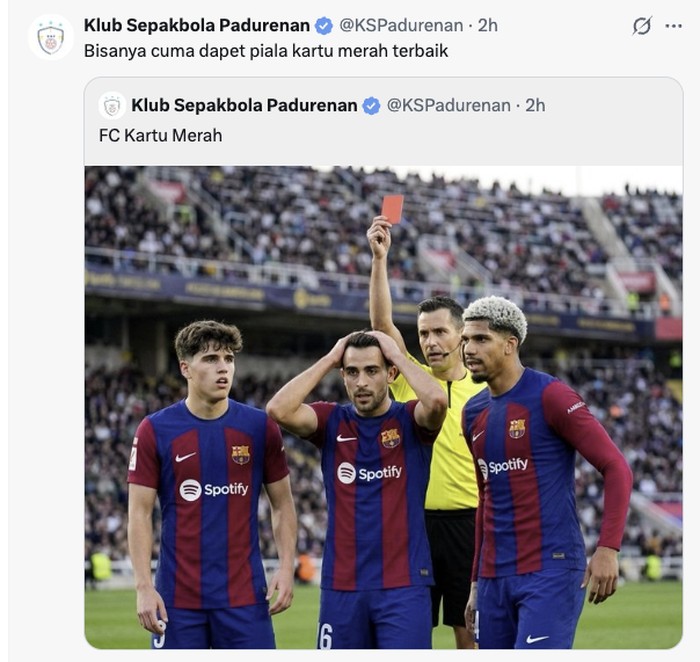Click the quoted post's 2h timestamp

point(535,105)
